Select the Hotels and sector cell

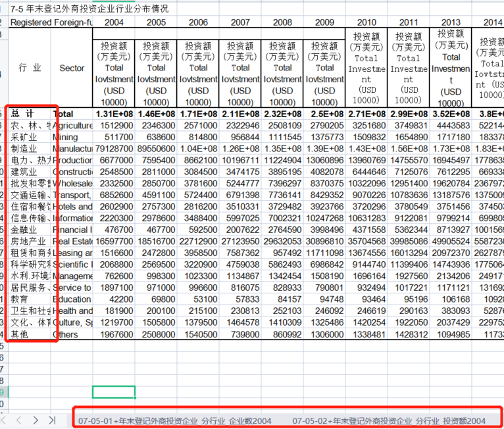[72, 207]
